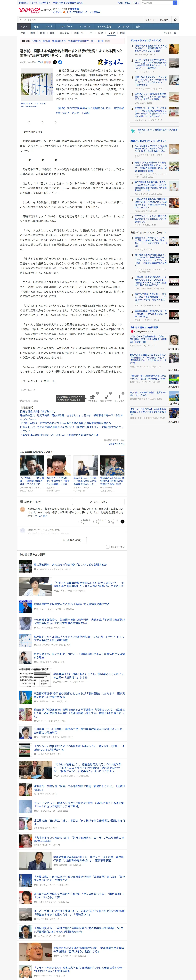This screenshot has width=196, height=980.
Task: Click the Yahoo! JAPAN ニュース logo
Action: (x=35, y=10)
